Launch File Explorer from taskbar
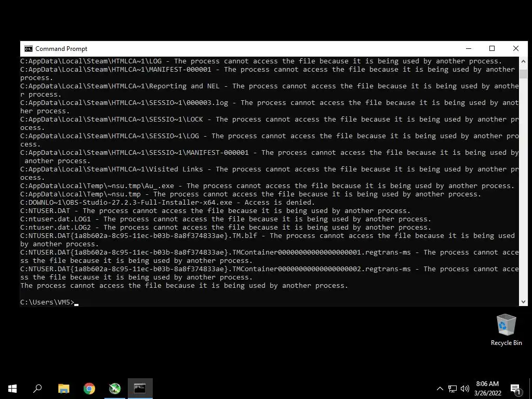This screenshot has width=532, height=399. coord(63,389)
